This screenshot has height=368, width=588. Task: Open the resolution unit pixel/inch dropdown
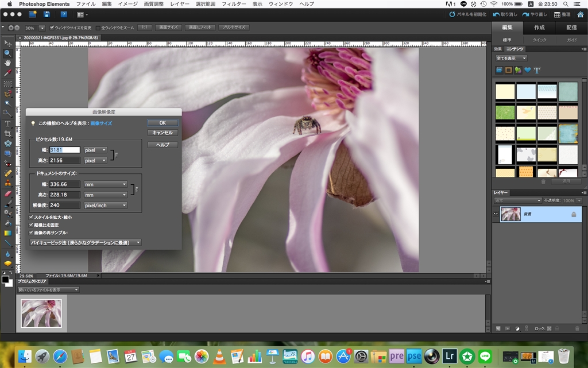tap(106, 205)
